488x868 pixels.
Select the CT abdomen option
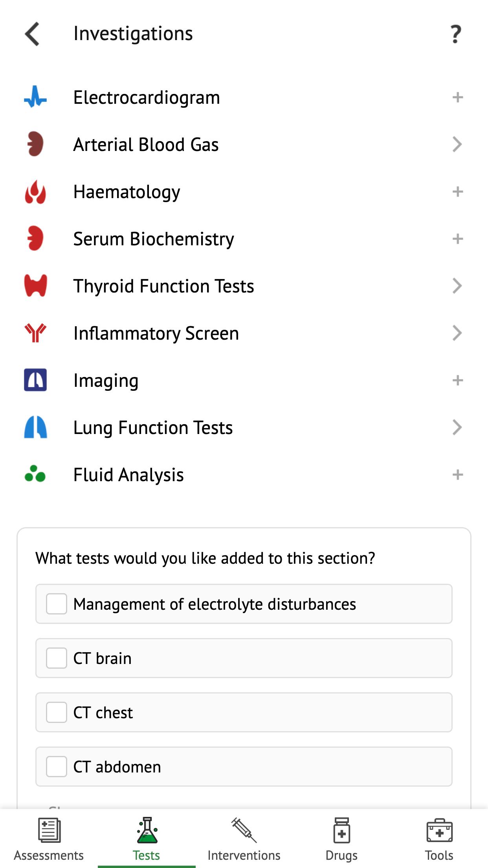click(244, 767)
